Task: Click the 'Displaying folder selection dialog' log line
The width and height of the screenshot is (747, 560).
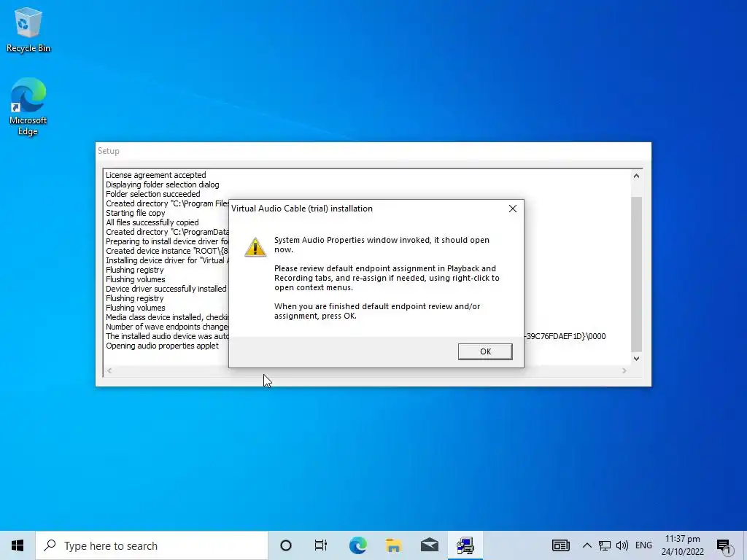Action: pos(163,184)
